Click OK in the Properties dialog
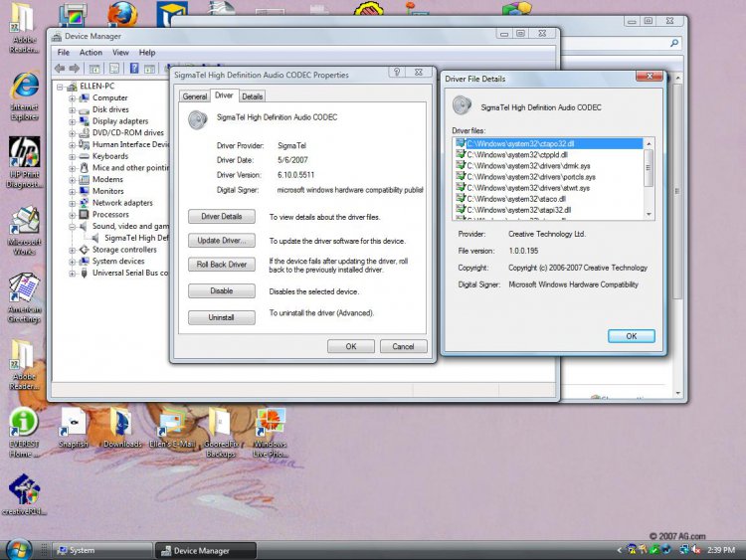This screenshot has width=746, height=560. click(x=351, y=346)
